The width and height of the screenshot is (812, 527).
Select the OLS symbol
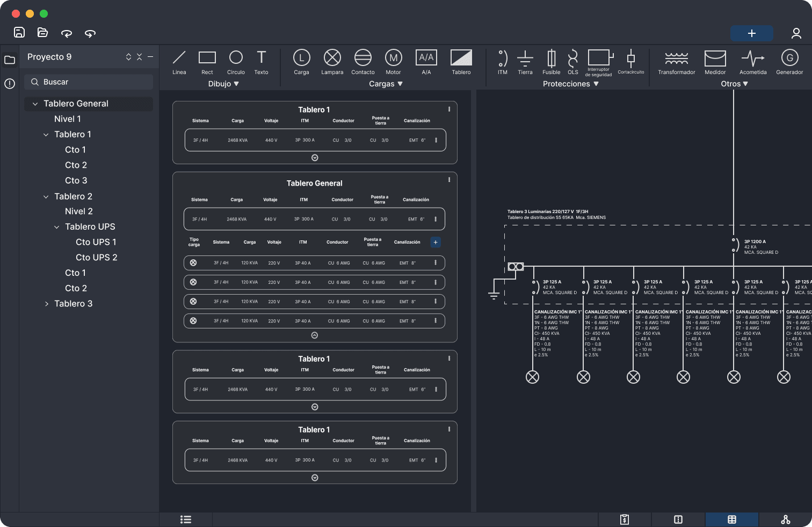(573, 62)
